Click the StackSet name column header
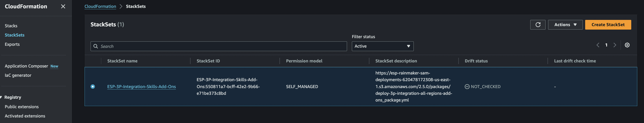644x123 pixels. 122,61
